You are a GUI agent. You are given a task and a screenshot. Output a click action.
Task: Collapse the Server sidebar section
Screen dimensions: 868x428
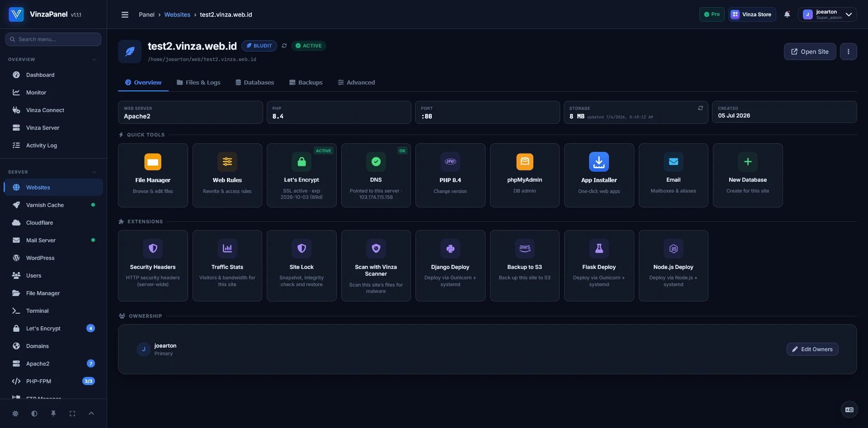94,172
